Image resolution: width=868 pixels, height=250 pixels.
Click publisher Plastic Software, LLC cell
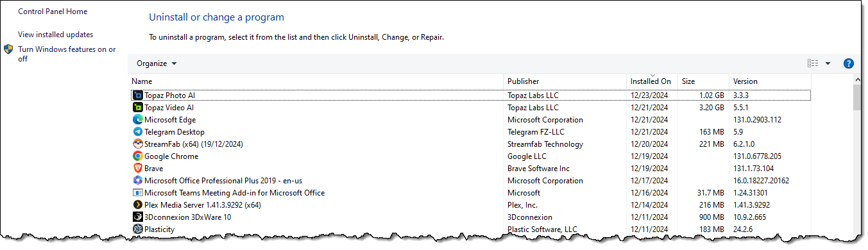point(542,229)
